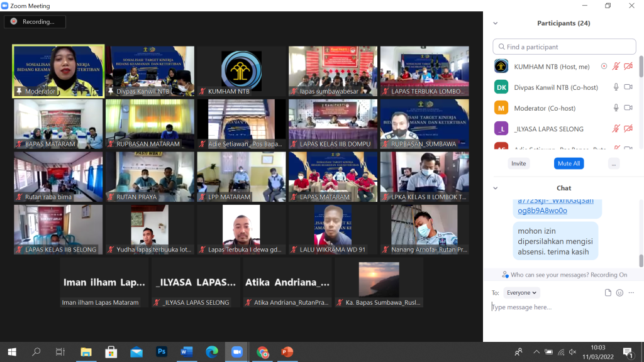Viewport: 644px width, 362px height.
Task: Open the emoji picker in chat
Action: coord(619,293)
